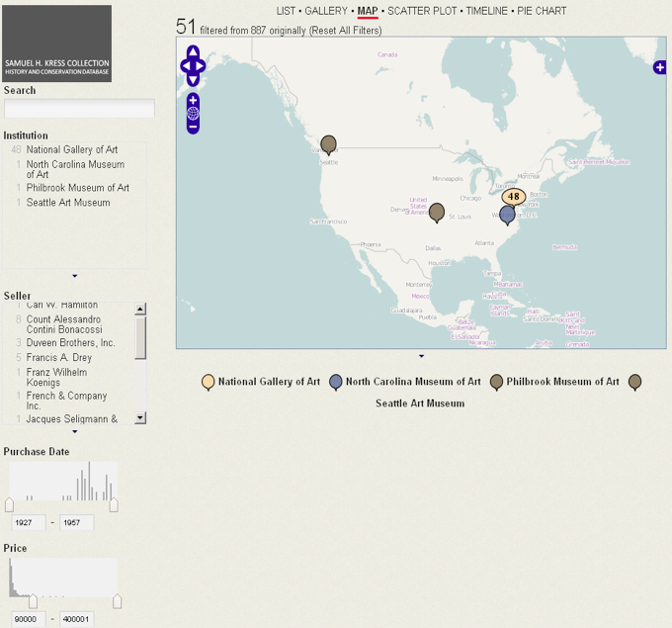Screen dimensions: 672x628
Task: Click Purchase Date end year field 1957
Action: pos(77,522)
